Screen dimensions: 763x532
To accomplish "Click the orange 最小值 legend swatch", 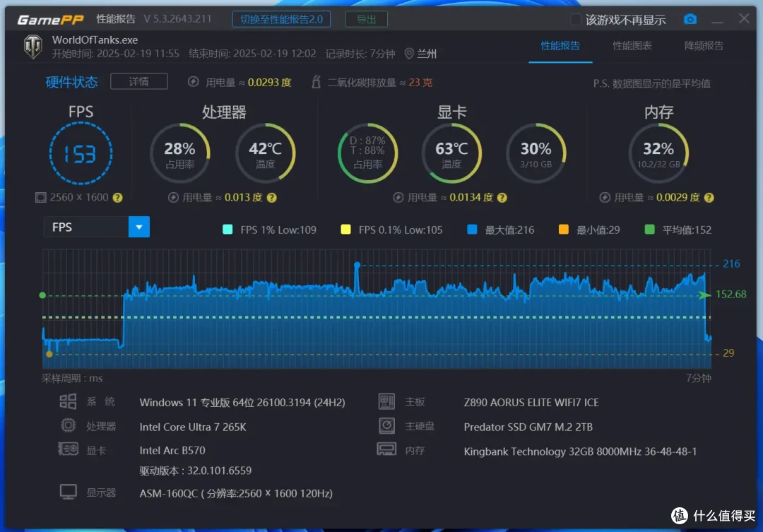I will coord(564,229).
